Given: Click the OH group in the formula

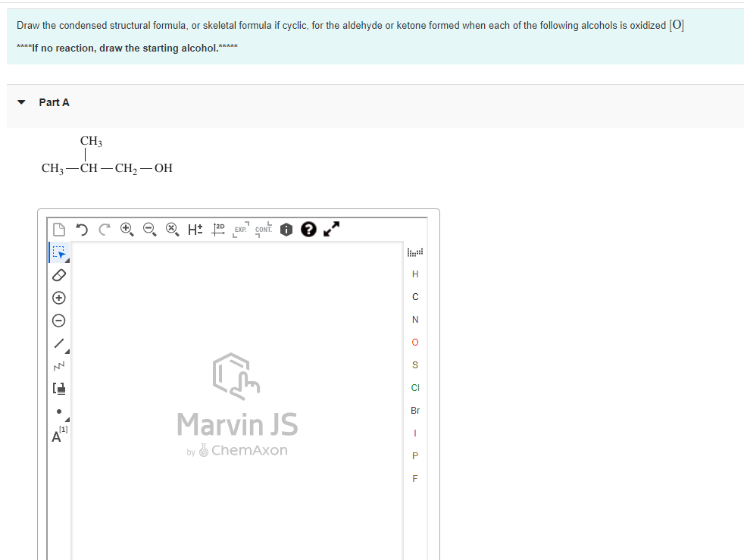Looking at the screenshot, I should coord(163,168).
